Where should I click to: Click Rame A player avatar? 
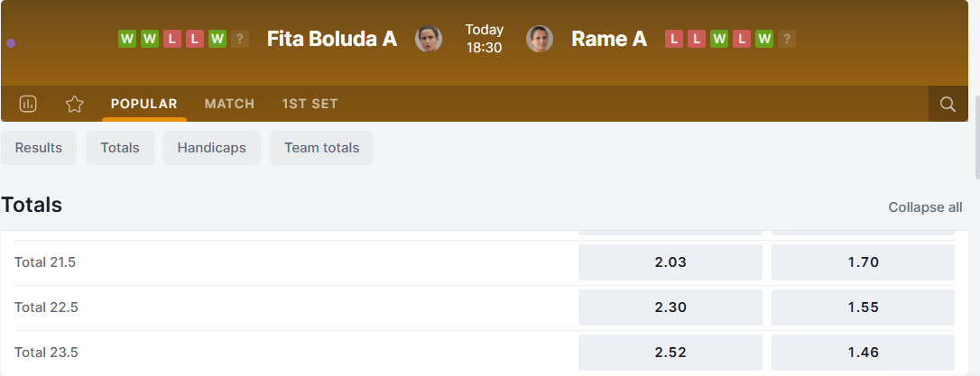pos(540,39)
